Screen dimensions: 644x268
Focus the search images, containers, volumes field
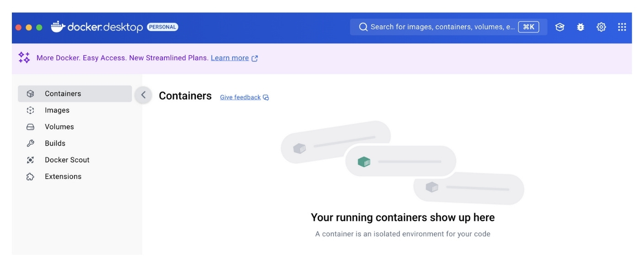[449, 27]
